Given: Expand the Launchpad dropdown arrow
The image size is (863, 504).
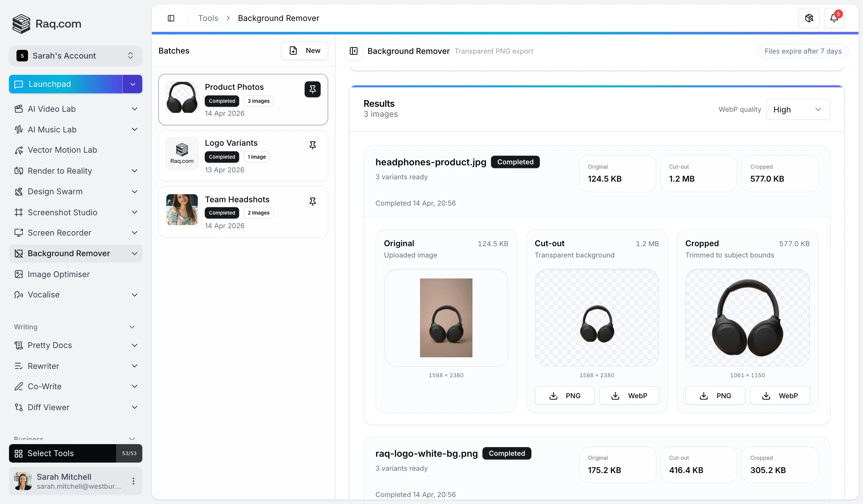Looking at the screenshot, I should [133, 84].
